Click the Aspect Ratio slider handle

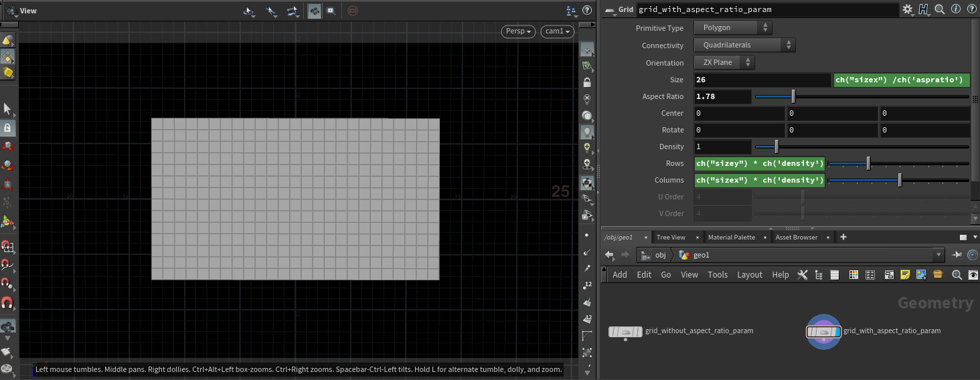pyautogui.click(x=793, y=96)
